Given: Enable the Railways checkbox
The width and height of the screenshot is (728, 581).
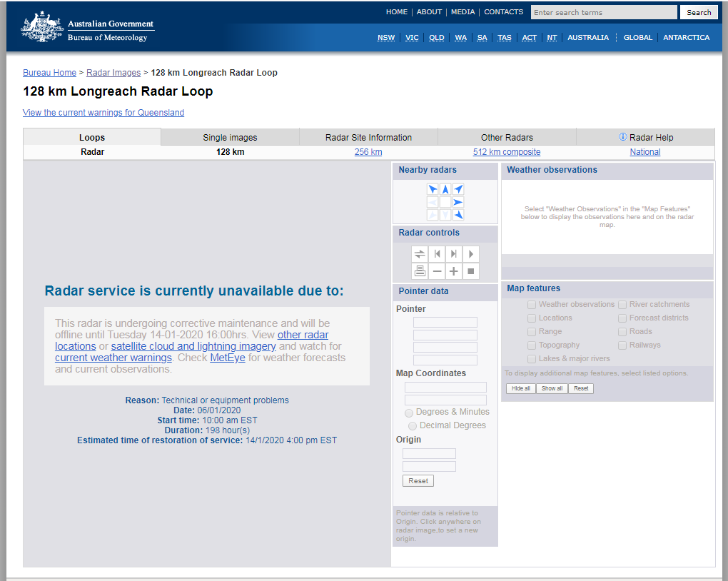Looking at the screenshot, I should point(622,345).
